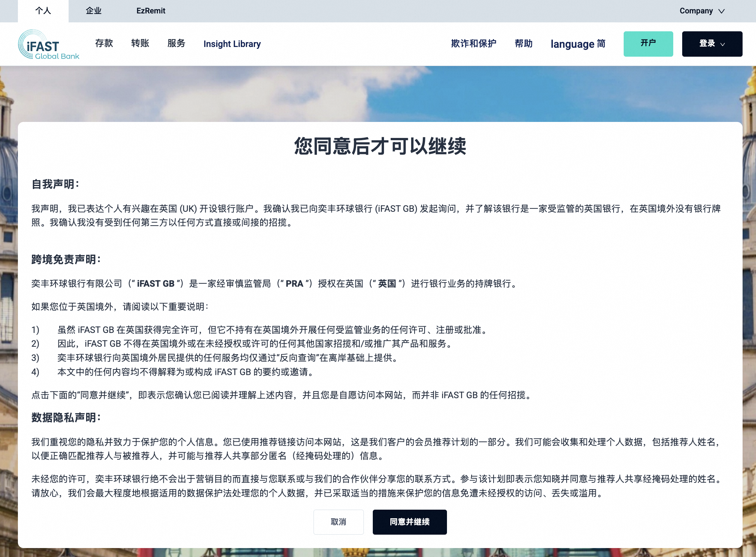This screenshot has height=557, width=756.
Task: Click the green 开户 button
Action: click(648, 44)
